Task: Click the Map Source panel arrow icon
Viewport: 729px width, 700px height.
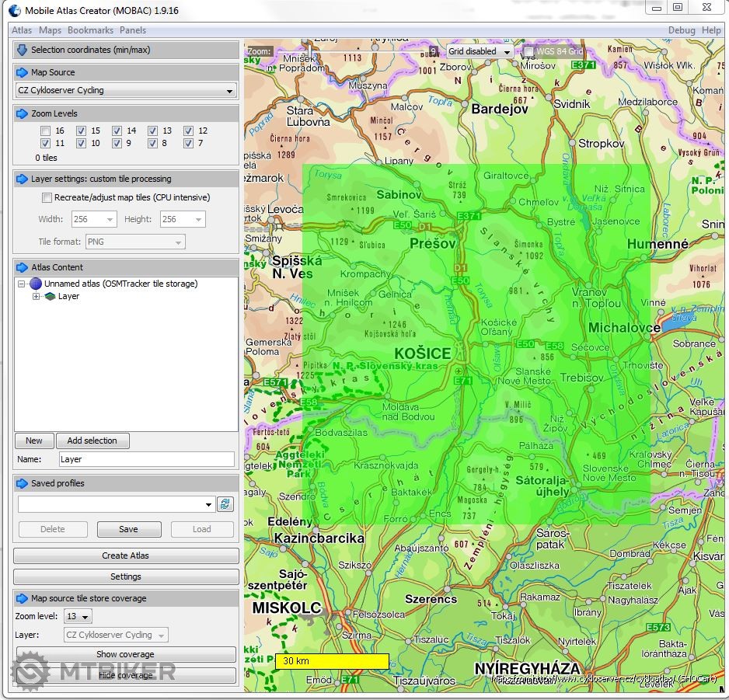Action: [22, 72]
